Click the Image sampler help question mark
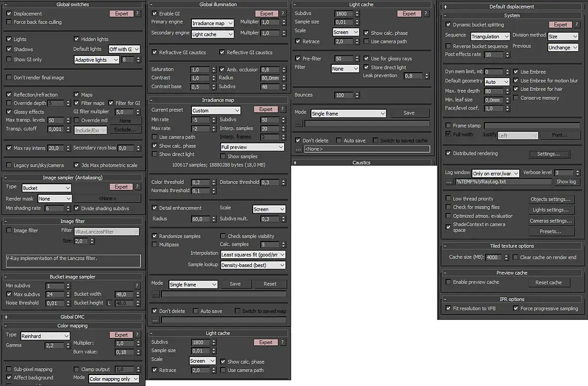This screenshot has height=386, width=588. tap(137, 187)
